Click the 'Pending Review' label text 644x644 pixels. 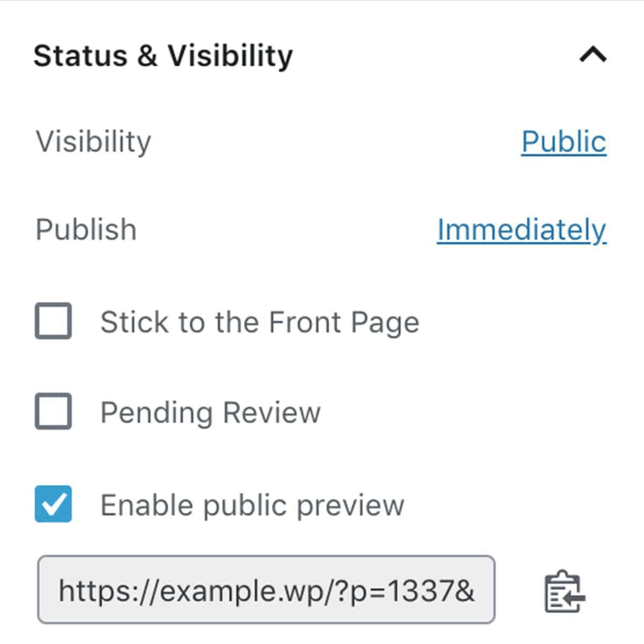210,412
